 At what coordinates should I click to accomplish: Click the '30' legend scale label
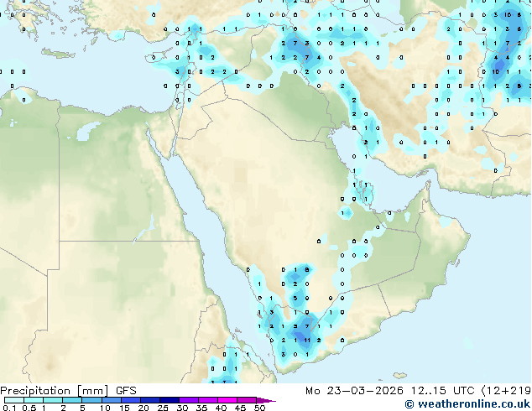(x=182, y=408)
